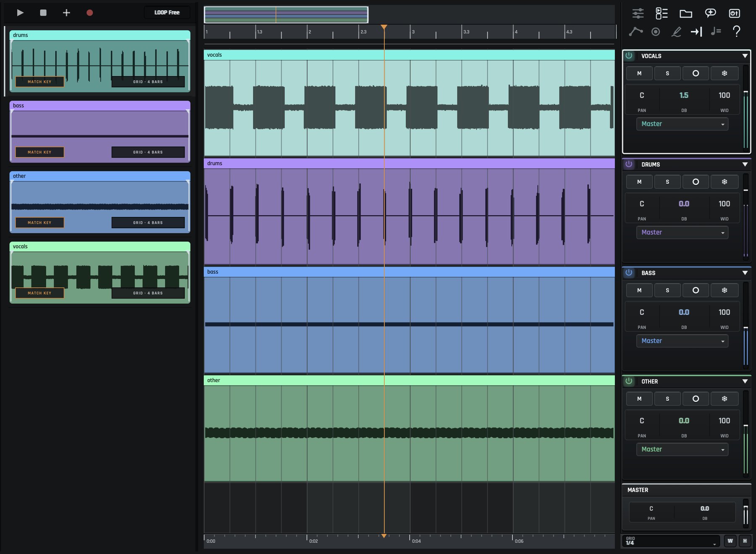
Task: Stop playback with the square stop icon
Action: [x=43, y=13]
